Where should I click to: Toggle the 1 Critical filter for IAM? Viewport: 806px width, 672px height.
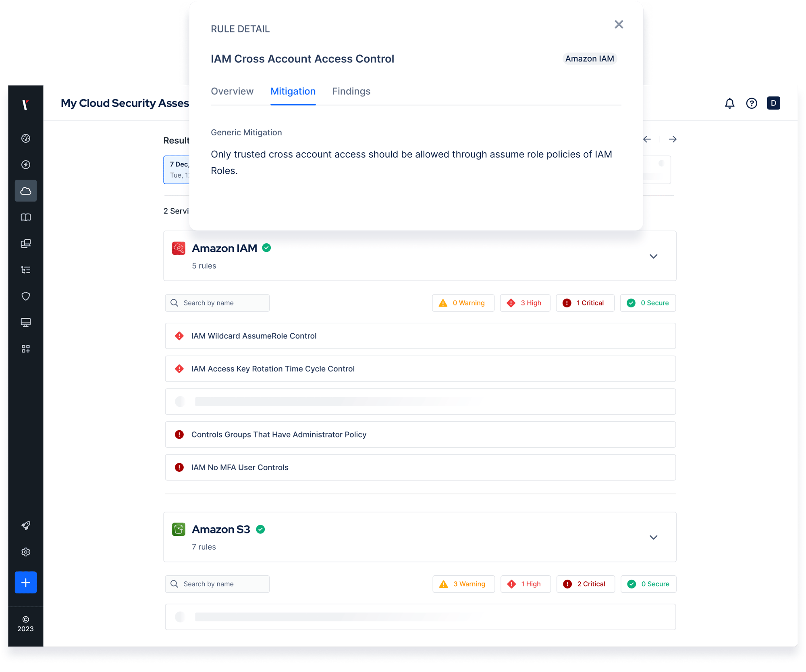(585, 303)
